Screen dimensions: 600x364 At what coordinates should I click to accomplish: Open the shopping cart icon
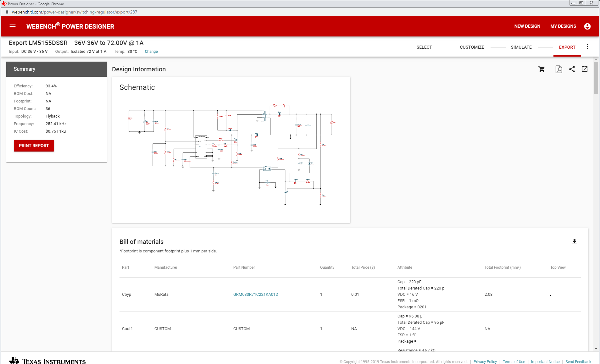click(541, 69)
